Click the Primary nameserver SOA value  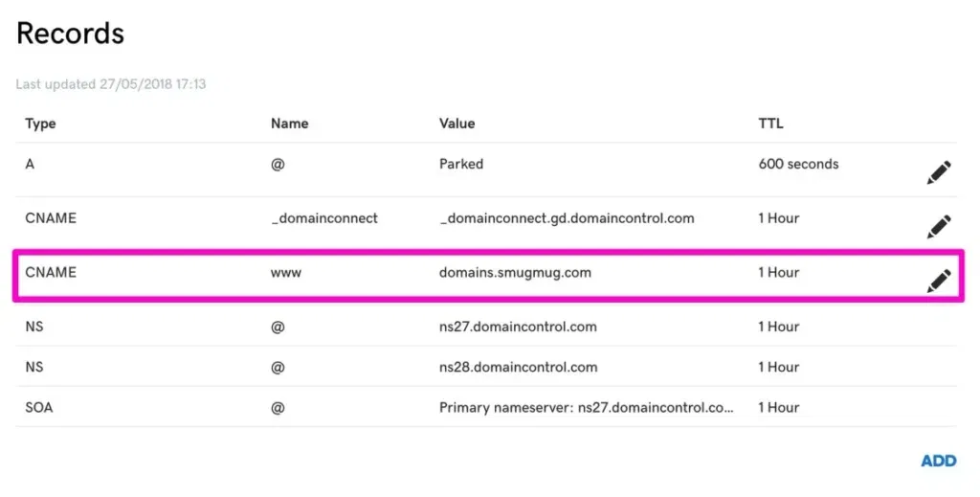pyautogui.click(x=587, y=407)
